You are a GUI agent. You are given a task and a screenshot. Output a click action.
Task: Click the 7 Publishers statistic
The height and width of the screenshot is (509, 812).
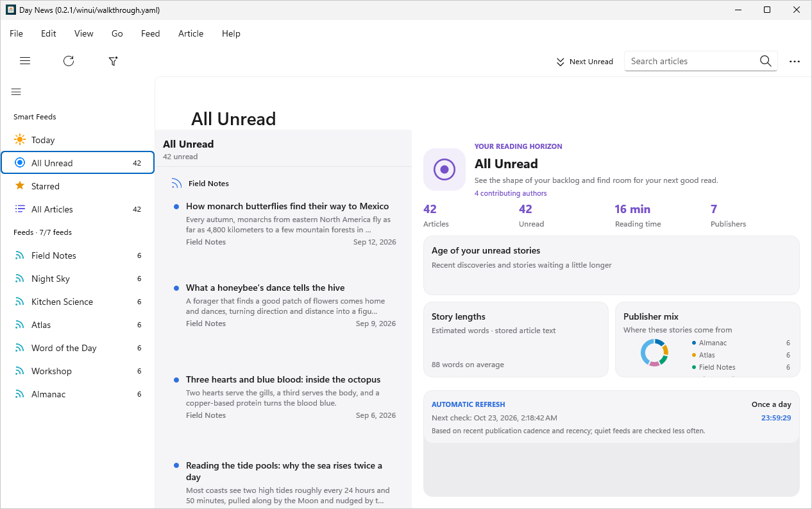(x=728, y=216)
